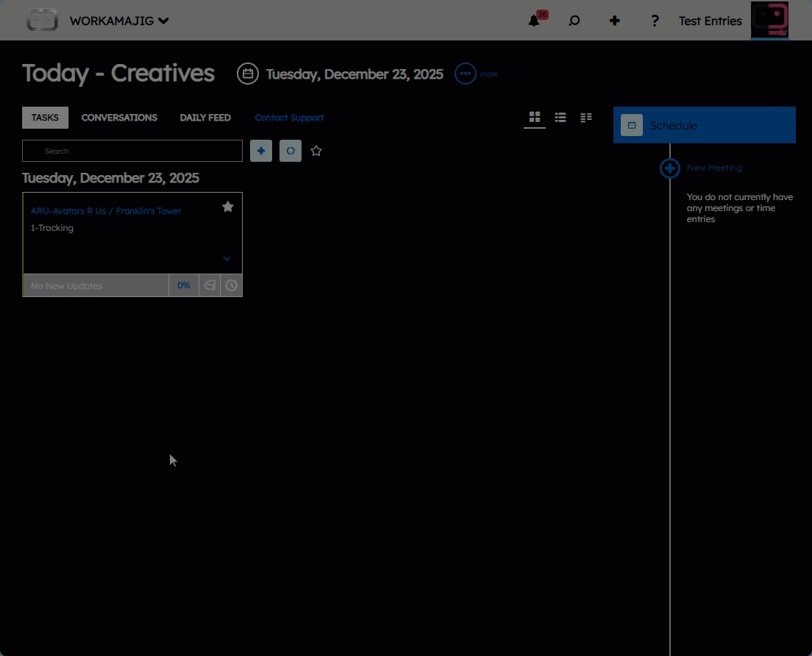Expand the Franklin's Tower card chevron
Image resolution: width=812 pixels, height=656 pixels.
tap(227, 258)
